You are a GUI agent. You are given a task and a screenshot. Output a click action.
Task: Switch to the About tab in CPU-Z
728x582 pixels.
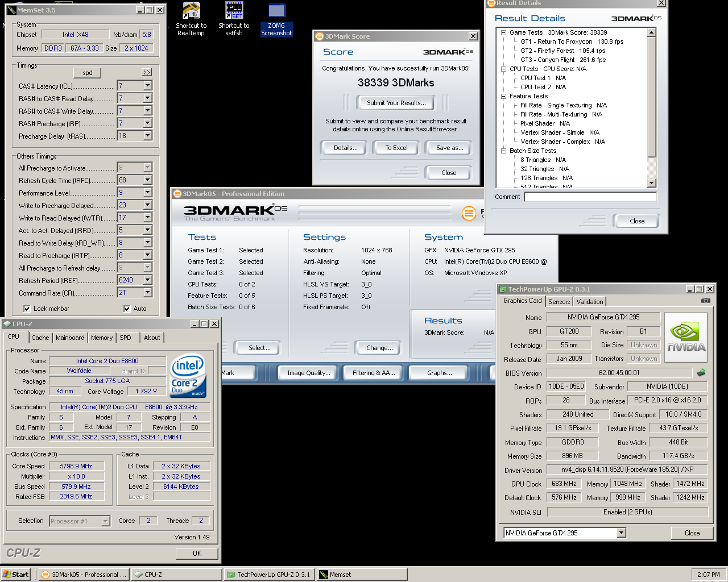point(152,338)
